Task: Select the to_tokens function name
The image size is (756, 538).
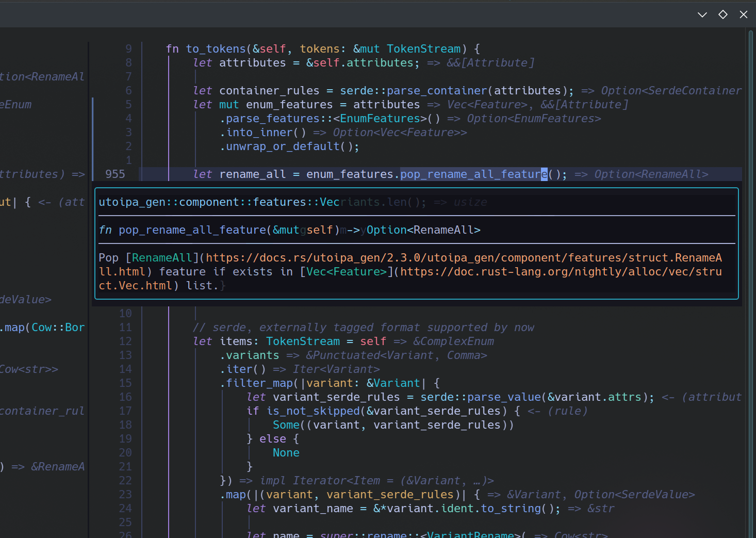Action: 216,48
